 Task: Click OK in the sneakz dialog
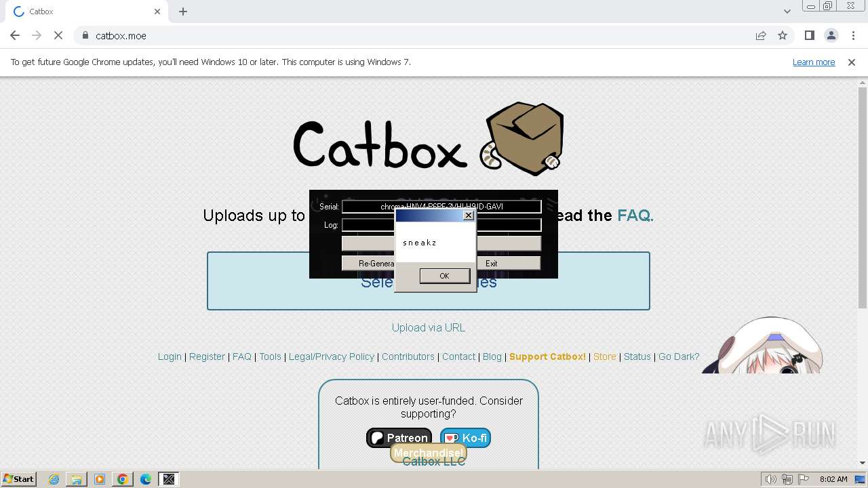pos(444,275)
